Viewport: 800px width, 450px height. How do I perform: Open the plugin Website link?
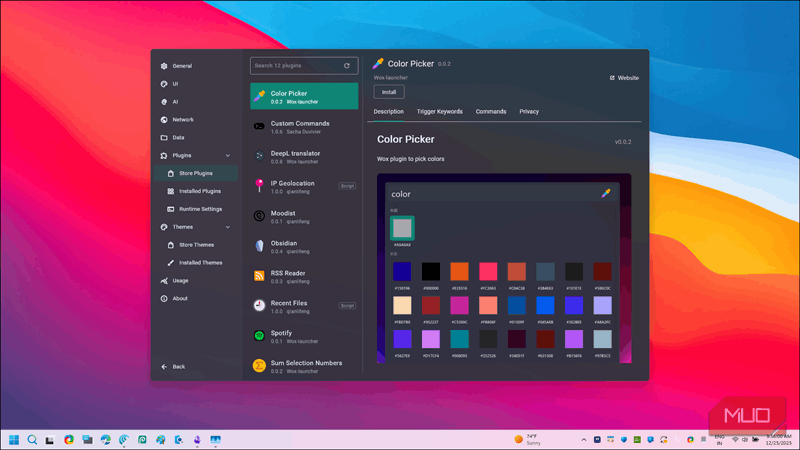[x=624, y=78]
